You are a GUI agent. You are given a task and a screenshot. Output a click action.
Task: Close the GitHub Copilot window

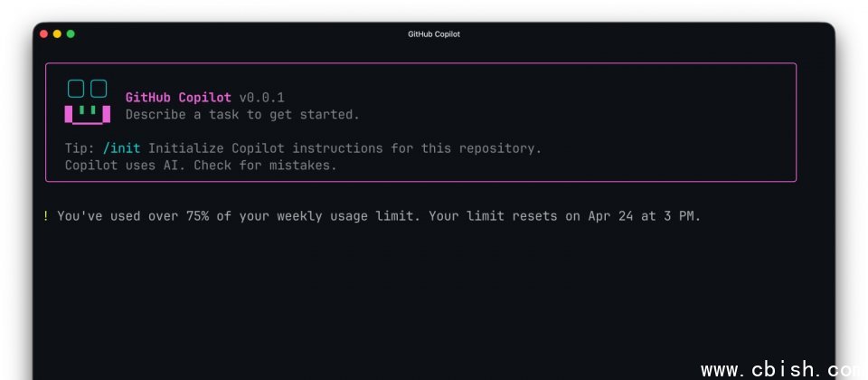coord(43,34)
